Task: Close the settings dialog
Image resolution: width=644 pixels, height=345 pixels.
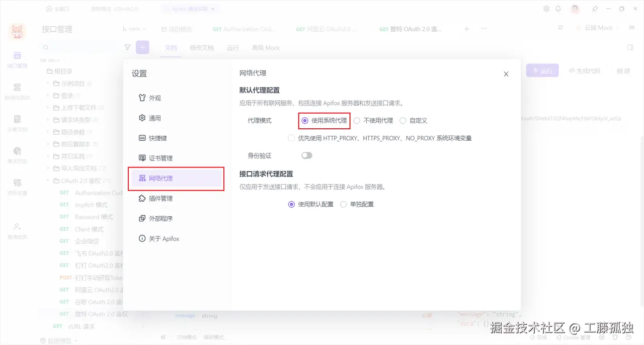Action: point(506,73)
